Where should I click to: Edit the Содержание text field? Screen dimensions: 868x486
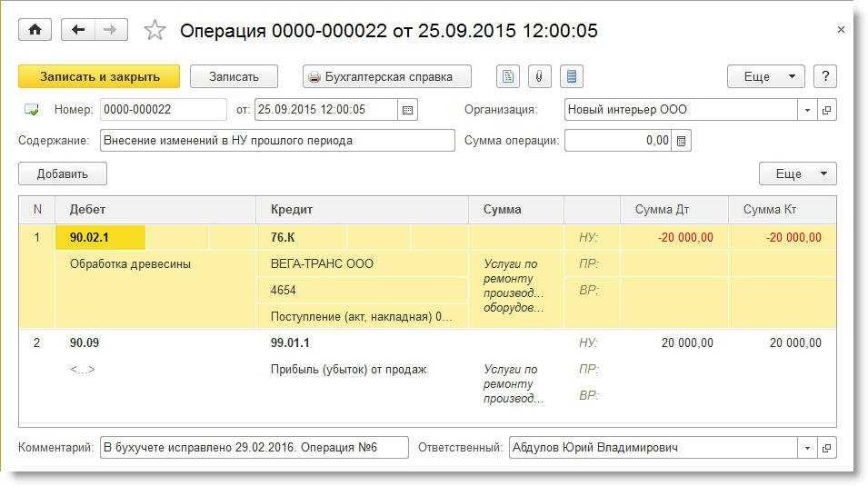click(x=277, y=141)
